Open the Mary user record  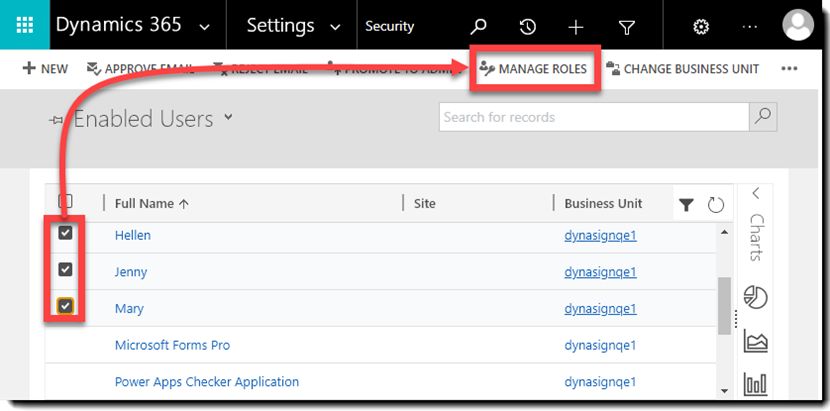pos(129,308)
